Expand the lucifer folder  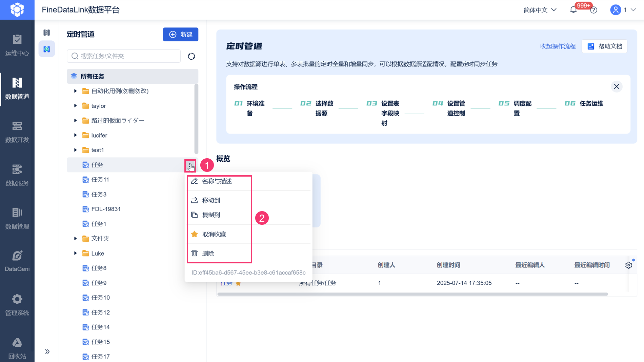pos(76,135)
